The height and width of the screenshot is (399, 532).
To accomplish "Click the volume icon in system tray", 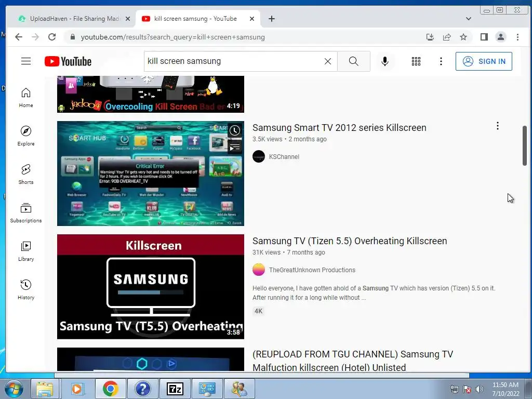I will [x=479, y=390].
